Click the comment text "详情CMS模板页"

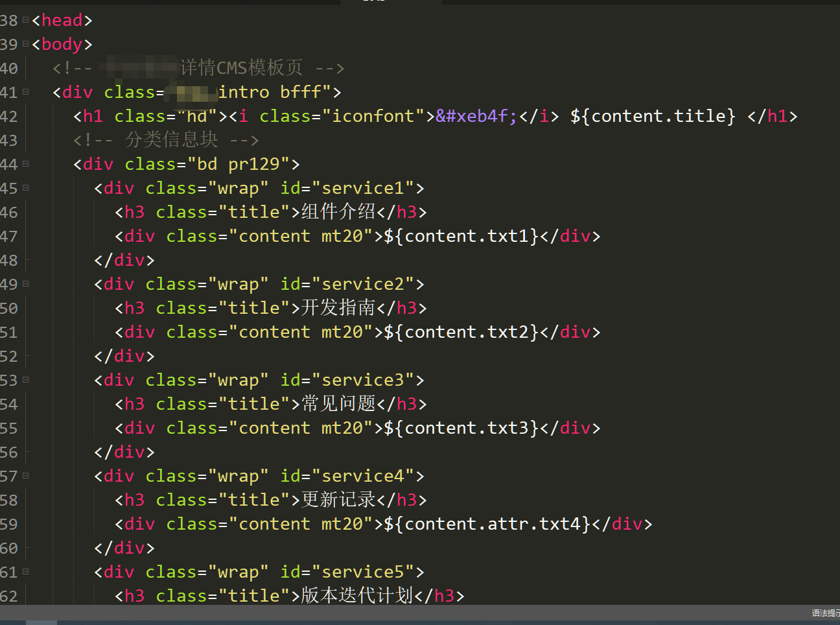tap(241, 67)
